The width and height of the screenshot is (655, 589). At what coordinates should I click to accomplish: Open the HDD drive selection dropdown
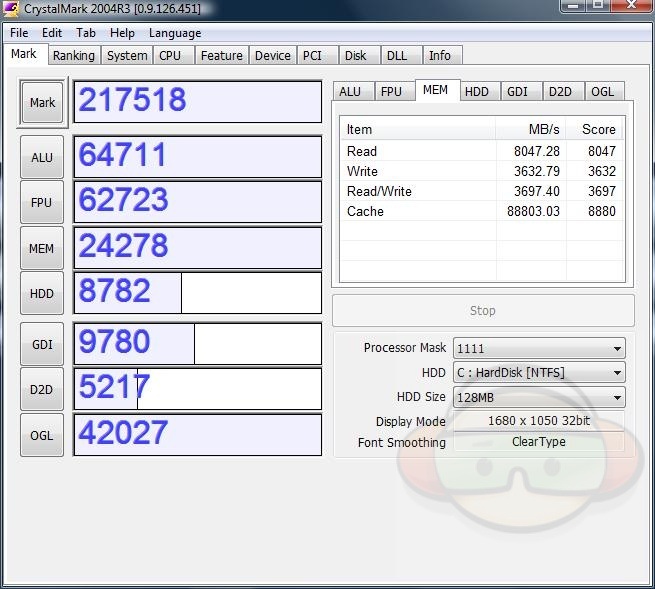[x=539, y=373]
